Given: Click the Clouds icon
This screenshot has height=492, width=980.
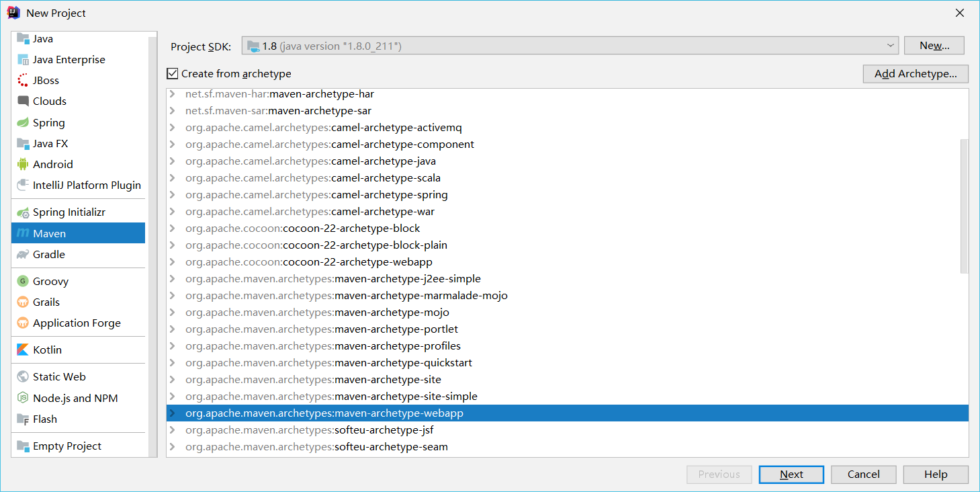Looking at the screenshot, I should pyautogui.click(x=24, y=101).
